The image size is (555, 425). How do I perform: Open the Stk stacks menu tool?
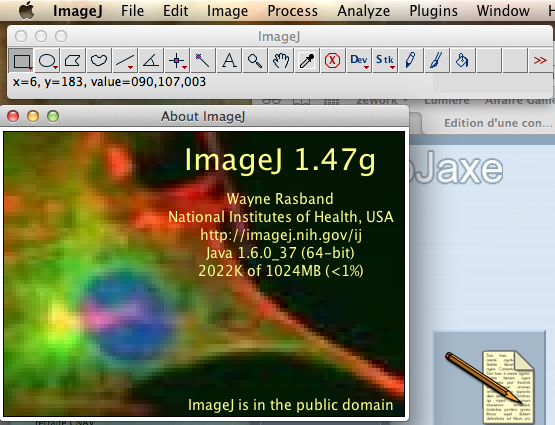pyautogui.click(x=385, y=61)
